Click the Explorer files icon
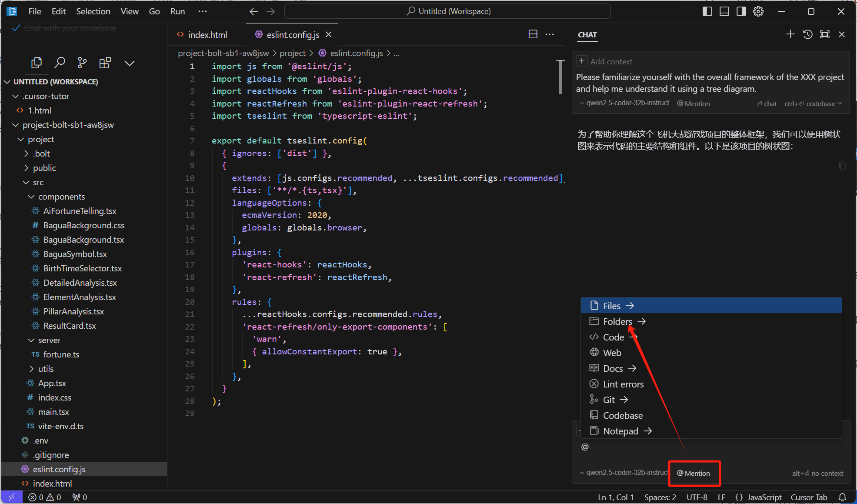This screenshot has width=857, height=504. click(x=37, y=63)
